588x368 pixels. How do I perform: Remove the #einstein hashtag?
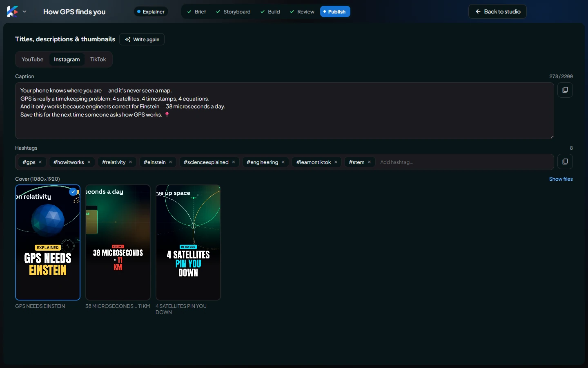point(171,162)
